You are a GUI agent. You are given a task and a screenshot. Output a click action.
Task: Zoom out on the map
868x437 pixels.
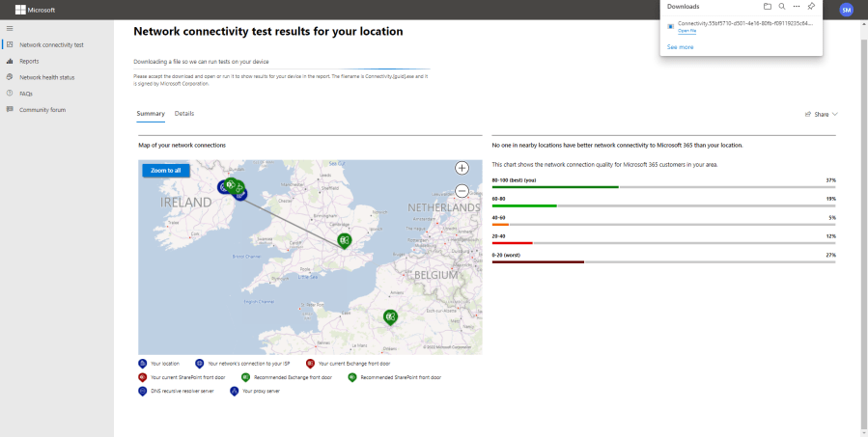(x=462, y=191)
